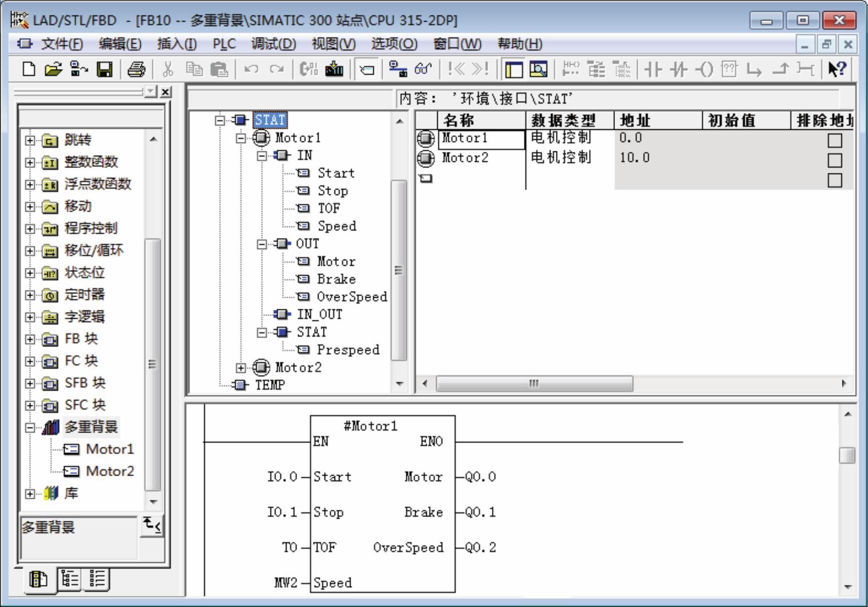The height and width of the screenshot is (607, 868).
Task: Click the Q0.2 operand at OverSpeed output
Action: click(x=480, y=547)
